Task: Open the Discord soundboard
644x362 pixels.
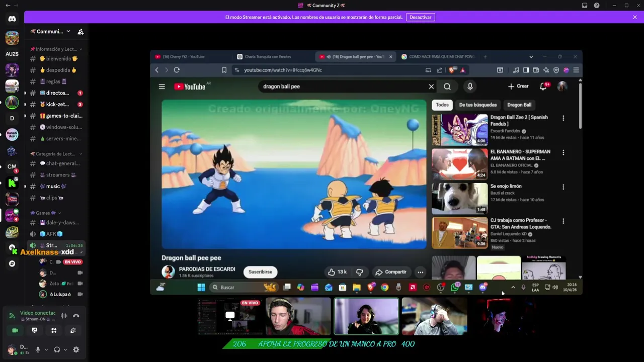Action: 73,330
